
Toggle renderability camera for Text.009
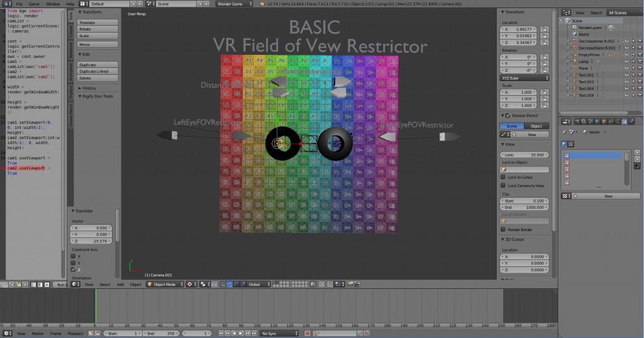[640, 95]
